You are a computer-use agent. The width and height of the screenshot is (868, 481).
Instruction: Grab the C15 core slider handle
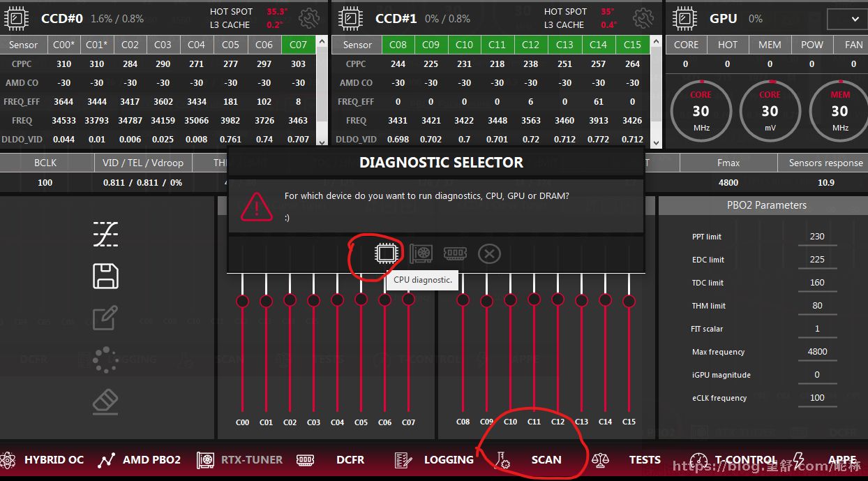629,301
